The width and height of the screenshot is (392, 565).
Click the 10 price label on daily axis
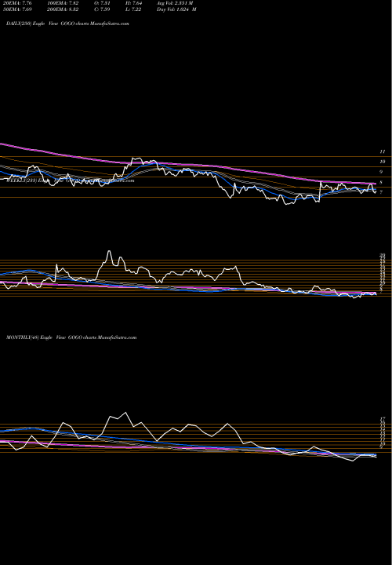click(383, 162)
